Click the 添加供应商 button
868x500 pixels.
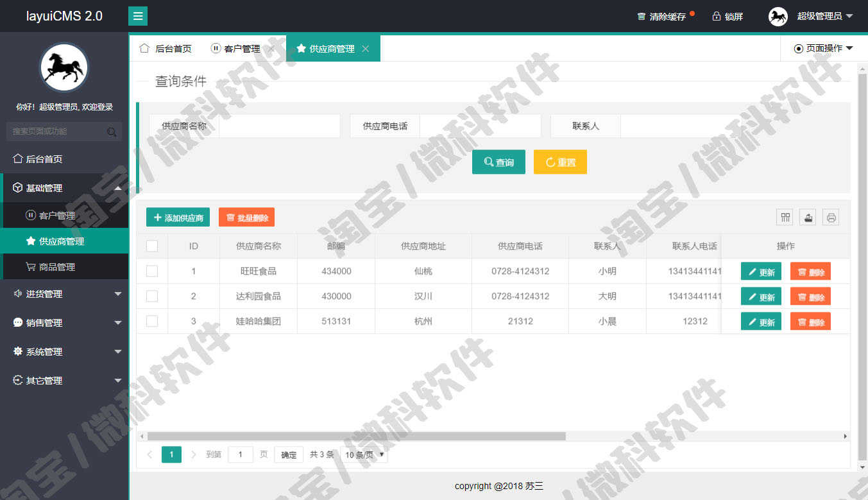178,217
